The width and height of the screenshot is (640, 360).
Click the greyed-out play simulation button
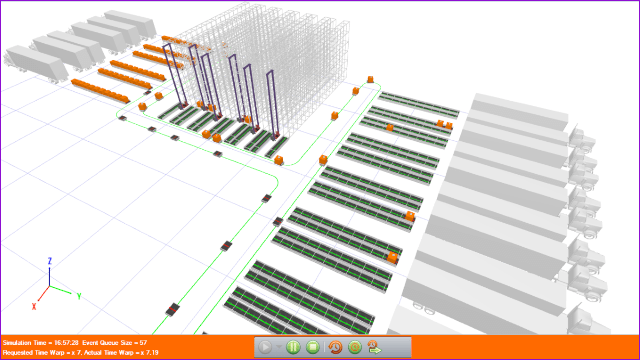[265, 347]
